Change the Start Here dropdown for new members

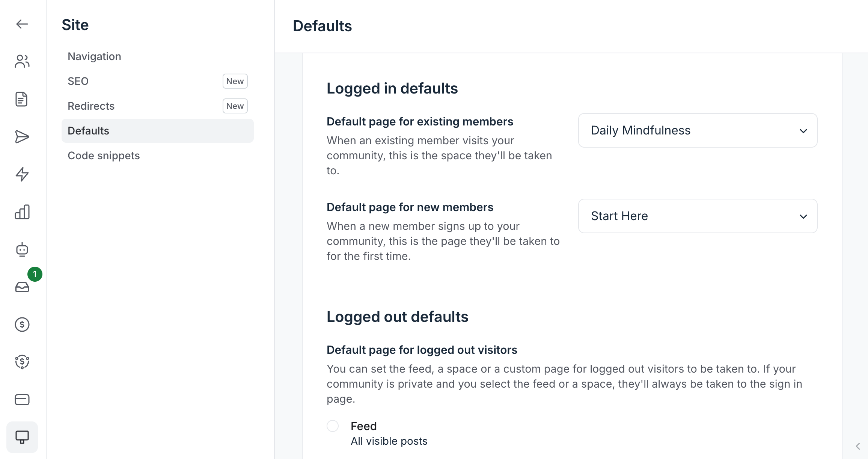[697, 216]
